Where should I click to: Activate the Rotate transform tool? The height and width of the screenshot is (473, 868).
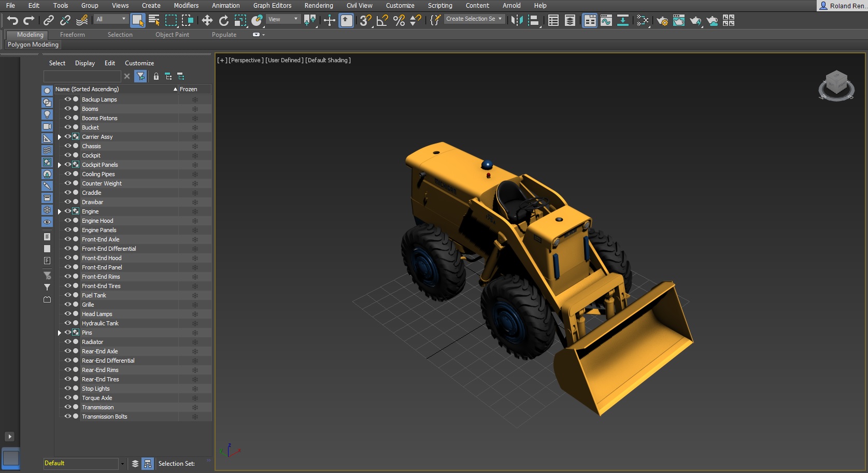click(224, 20)
